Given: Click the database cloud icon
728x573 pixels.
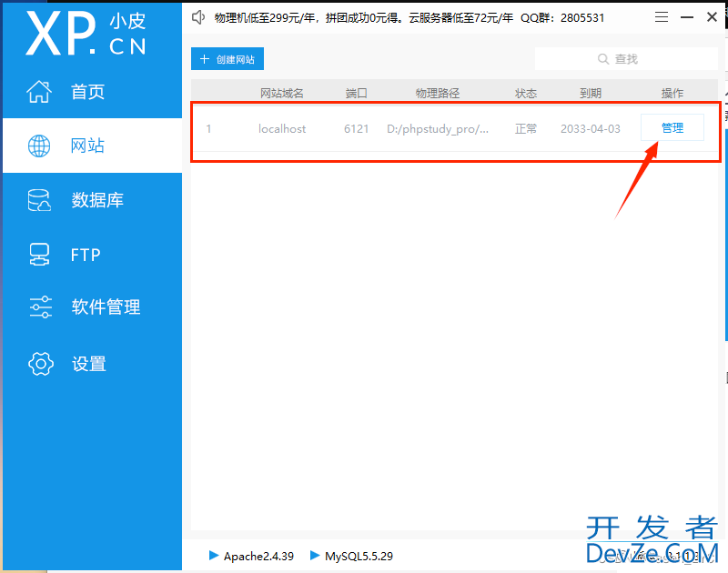Looking at the screenshot, I should point(39,200).
